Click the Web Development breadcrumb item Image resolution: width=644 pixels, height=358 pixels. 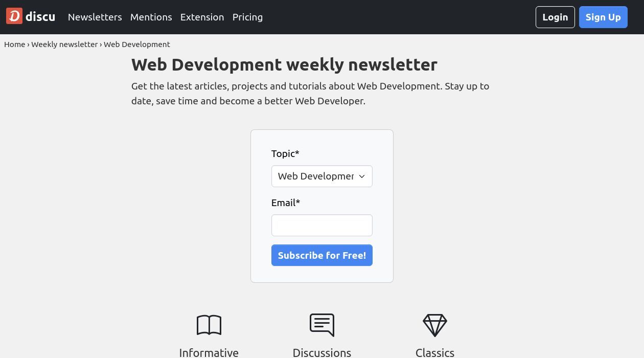[137, 44]
